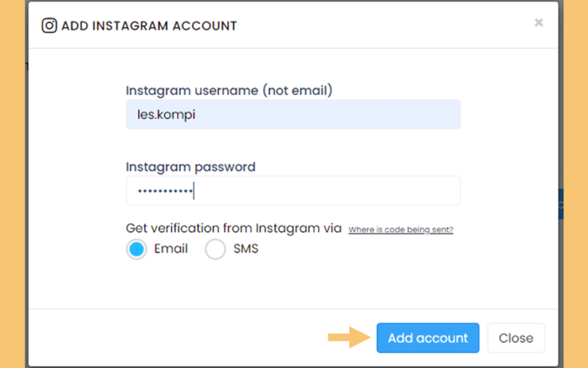This screenshot has width=588, height=368.
Task: Click the 'Get verification from Instagram via' text
Action: tap(234, 228)
